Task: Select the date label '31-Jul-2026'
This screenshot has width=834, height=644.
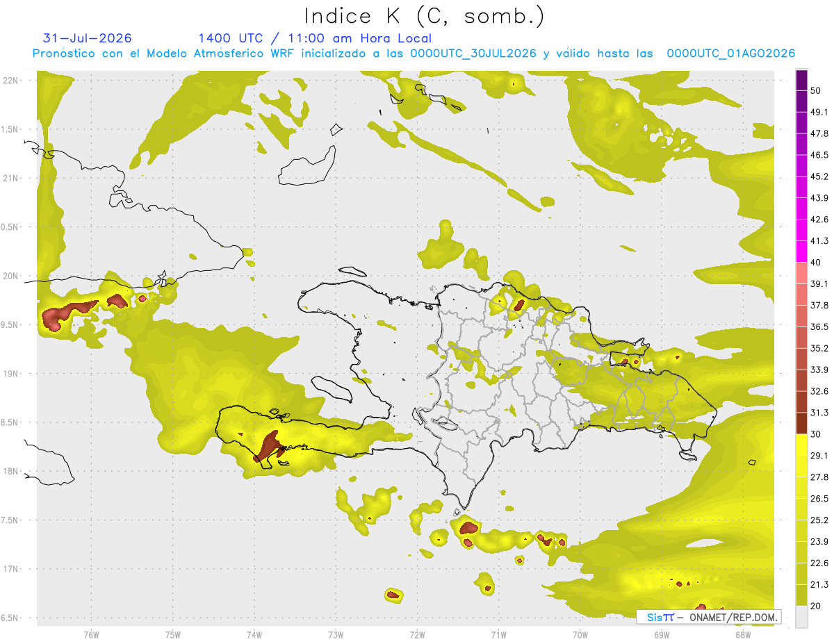Action: point(88,38)
